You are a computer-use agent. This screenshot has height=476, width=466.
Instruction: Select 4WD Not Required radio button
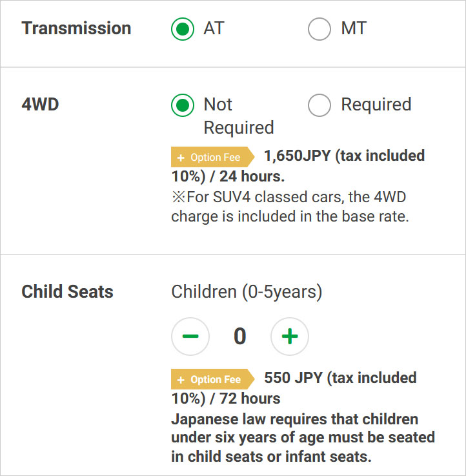(183, 105)
